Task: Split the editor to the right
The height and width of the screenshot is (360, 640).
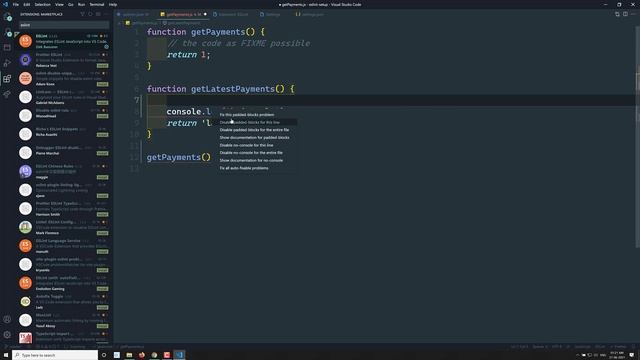Action: tap(625, 14)
